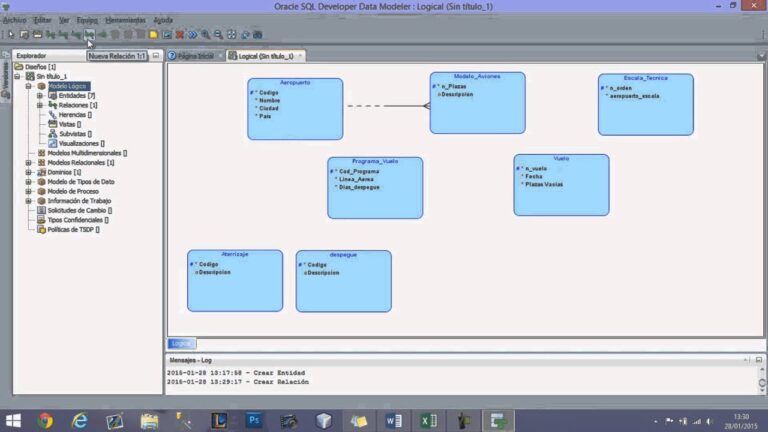
Task: Click the New Entity toolbar icon
Action: coord(24,35)
